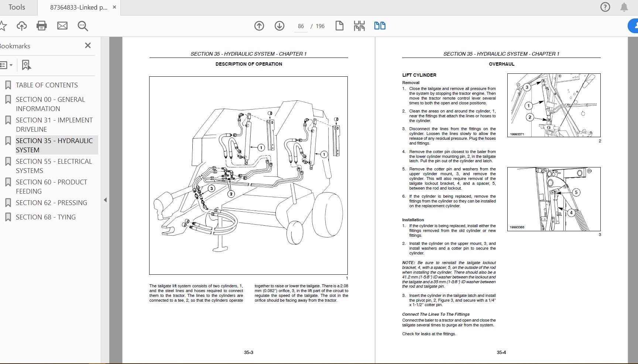Jump to SECTION 55 - ELECTRICAL SYSTEMS
Viewport: 638px width, 364px height.
[x=54, y=166]
